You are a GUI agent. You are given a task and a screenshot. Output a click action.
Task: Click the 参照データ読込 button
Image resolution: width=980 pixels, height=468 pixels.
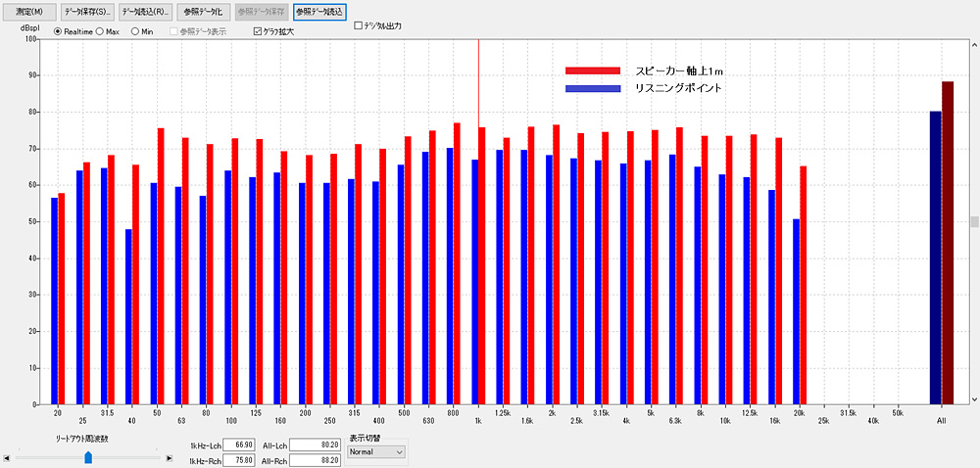(x=319, y=12)
